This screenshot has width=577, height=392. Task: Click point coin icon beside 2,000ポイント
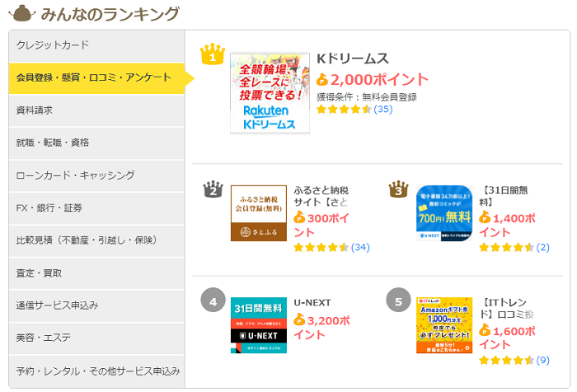322,80
